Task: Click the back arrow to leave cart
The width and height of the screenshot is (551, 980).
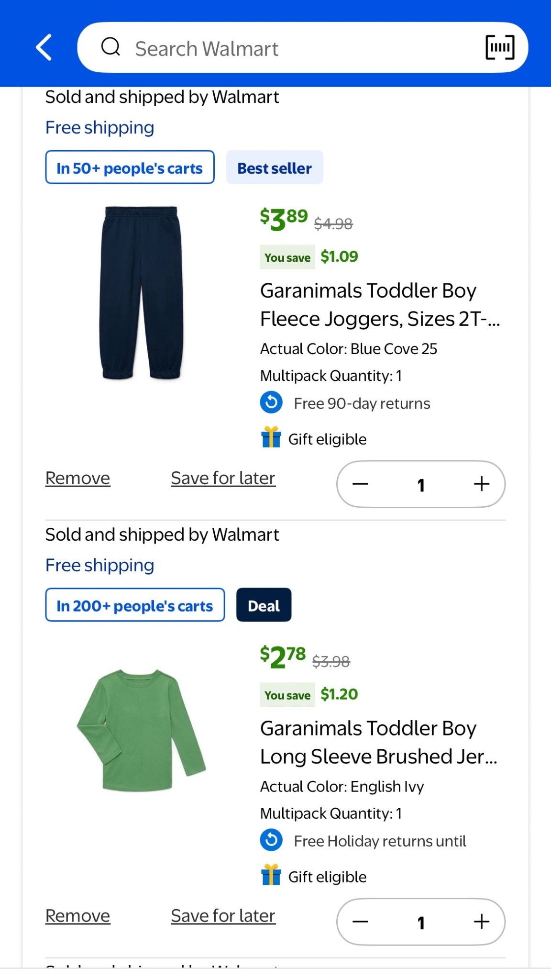Action: tap(44, 47)
